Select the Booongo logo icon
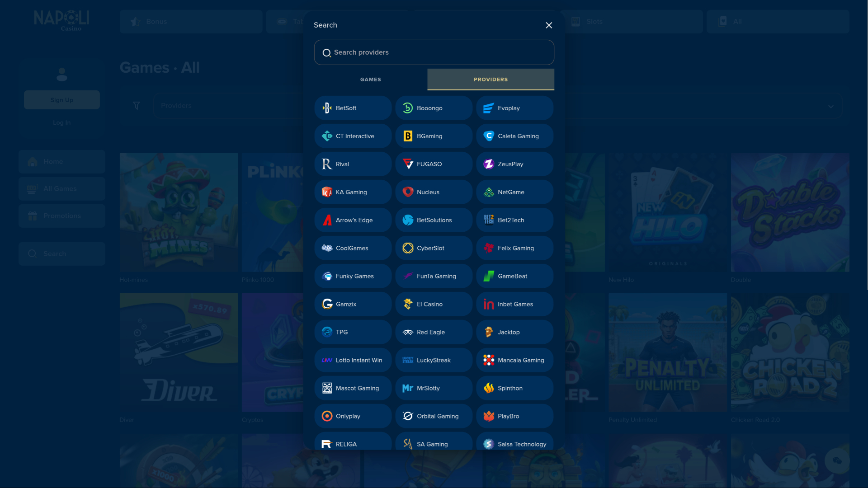This screenshot has width=868, height=488. point(408,108)
